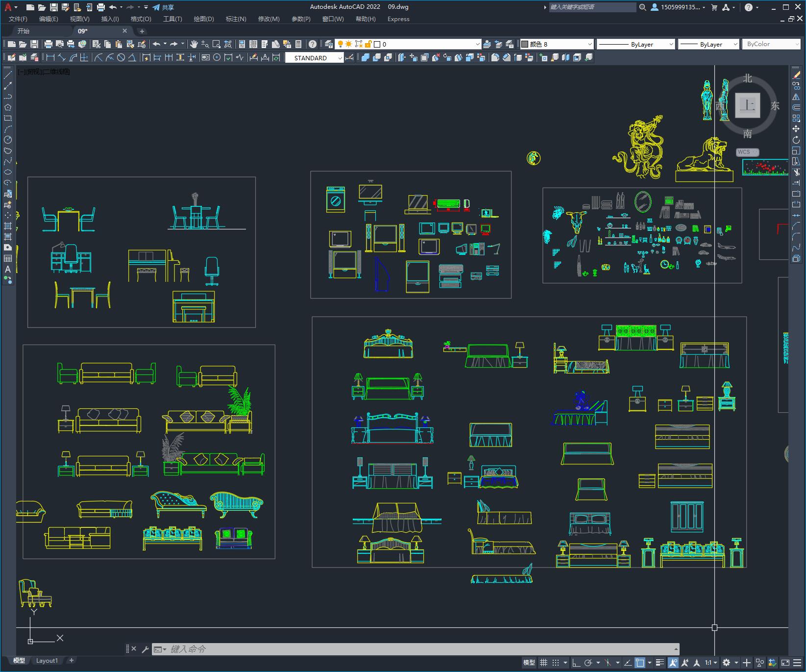Choose the Multiline Text tool
This screenshot has height=672, width=806.
pos(8,269)
